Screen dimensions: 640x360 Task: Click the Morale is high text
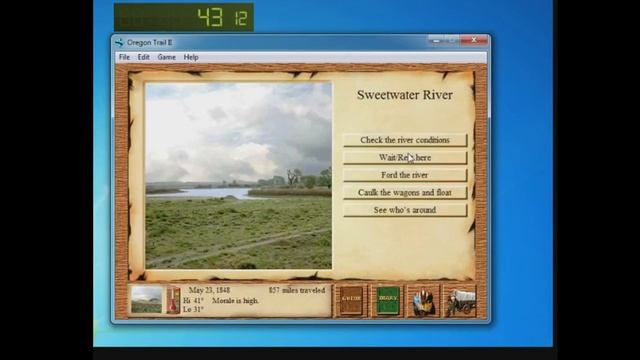click(x=236, y=301)
